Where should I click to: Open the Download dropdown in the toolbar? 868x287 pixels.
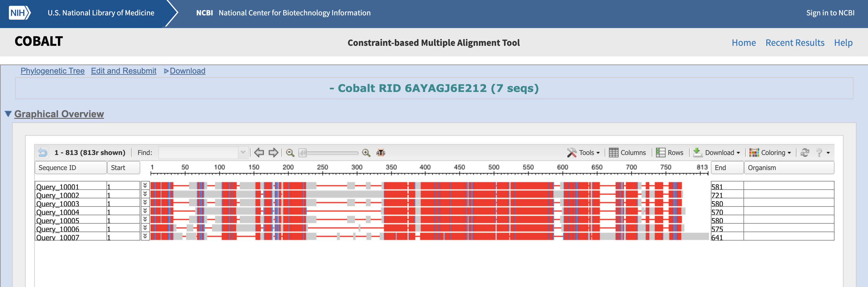click(x=716, y=153)
